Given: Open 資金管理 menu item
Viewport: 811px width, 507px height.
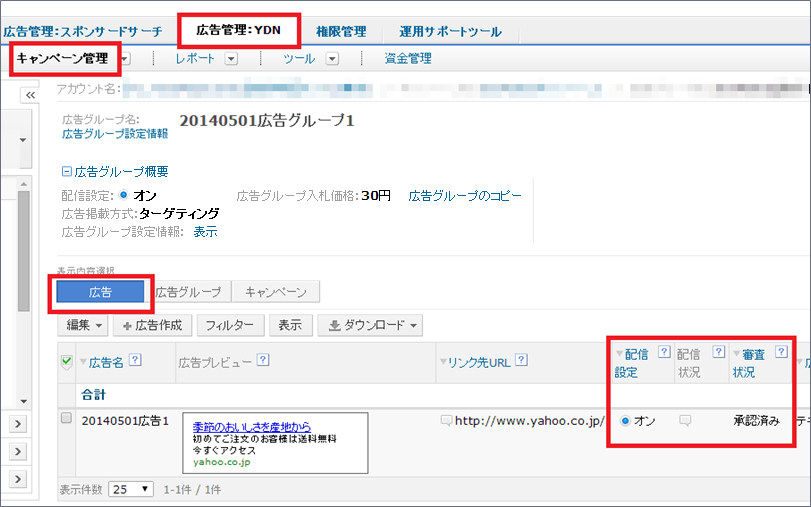Looking at the screenshot, I should pyautogui.click(x=408, y=58).
